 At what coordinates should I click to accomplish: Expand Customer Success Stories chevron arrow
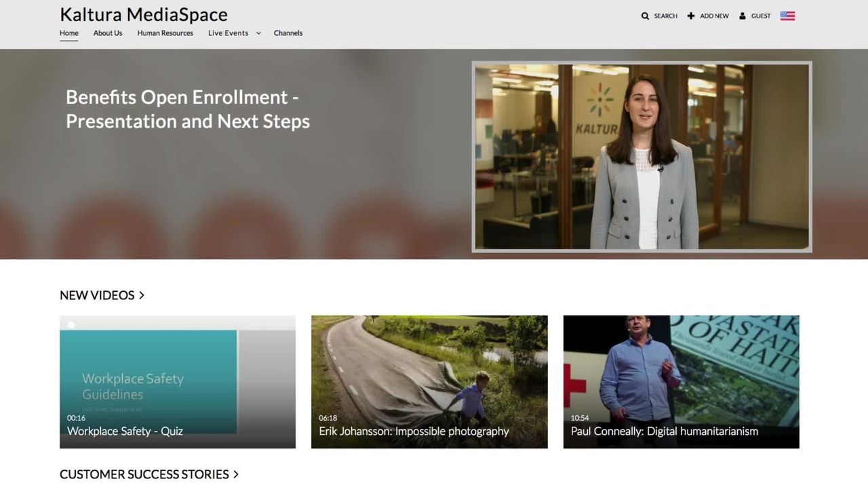coord(236,474)
